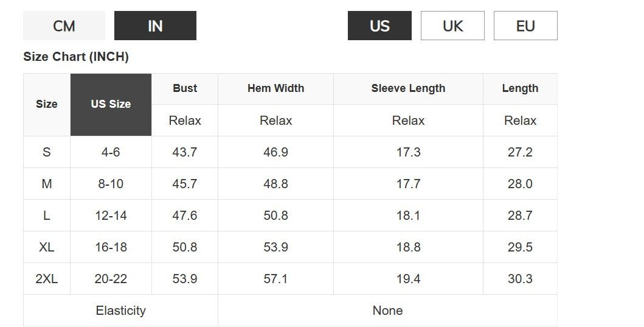
Task: Switch sizing region to EU
Action: coord(525,26)
